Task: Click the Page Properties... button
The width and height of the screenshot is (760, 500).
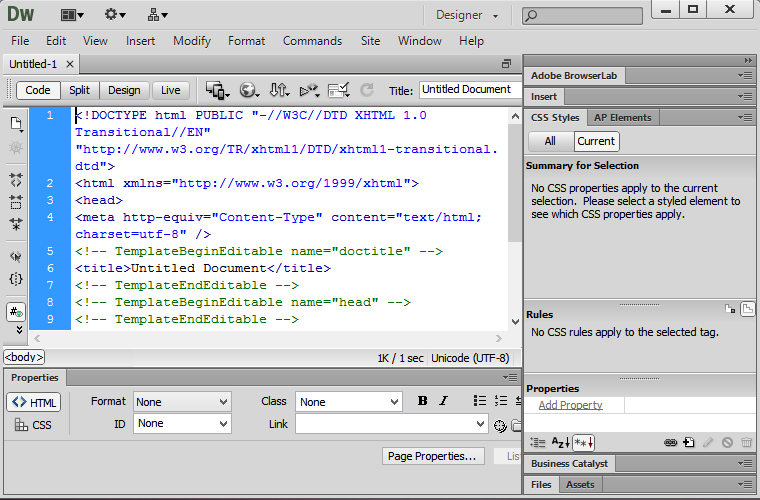Action: pos(433,456)
